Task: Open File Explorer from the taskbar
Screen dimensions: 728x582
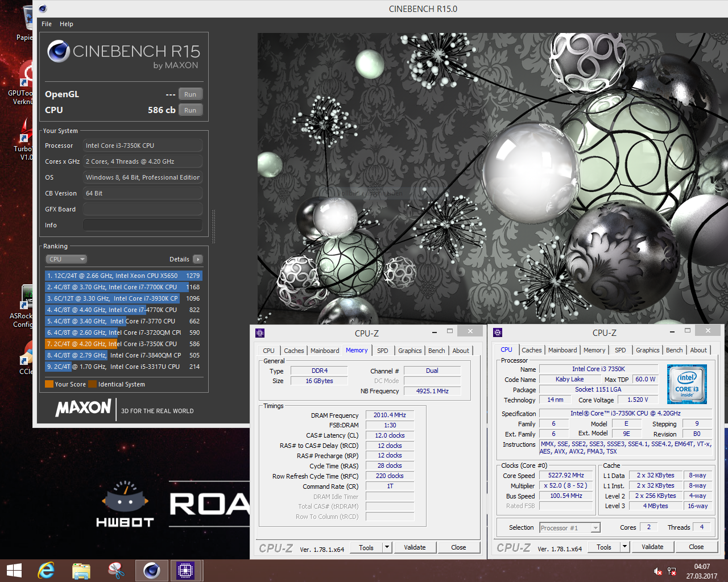Action: point(81,570)
